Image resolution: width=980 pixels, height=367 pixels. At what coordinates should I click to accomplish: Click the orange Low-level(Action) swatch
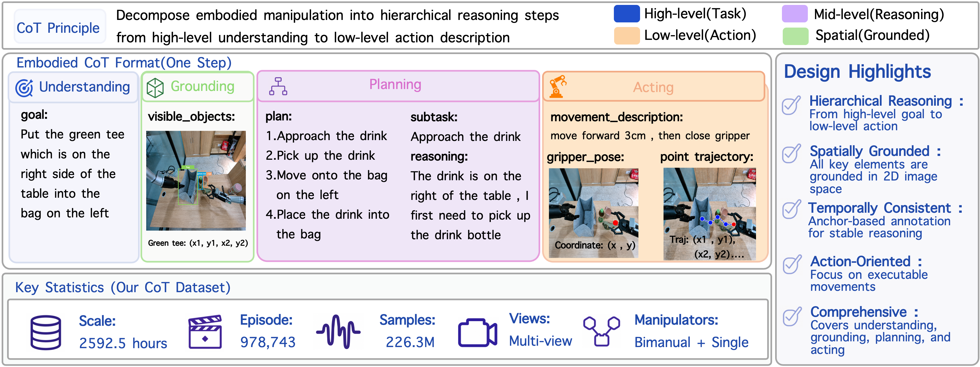point(627,36)
